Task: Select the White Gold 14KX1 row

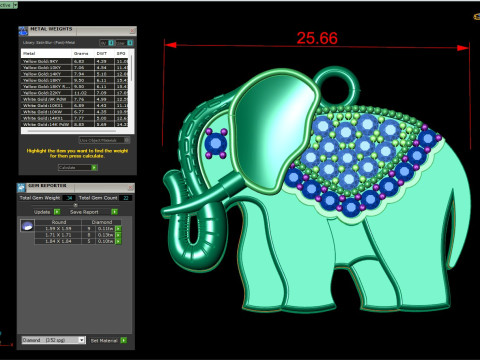Action: (75, 118)
